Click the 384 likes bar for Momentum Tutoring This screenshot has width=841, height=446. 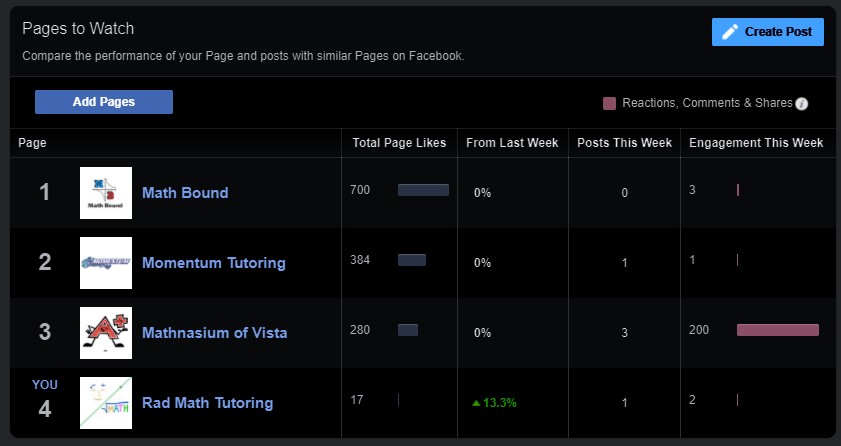[412, 260]
